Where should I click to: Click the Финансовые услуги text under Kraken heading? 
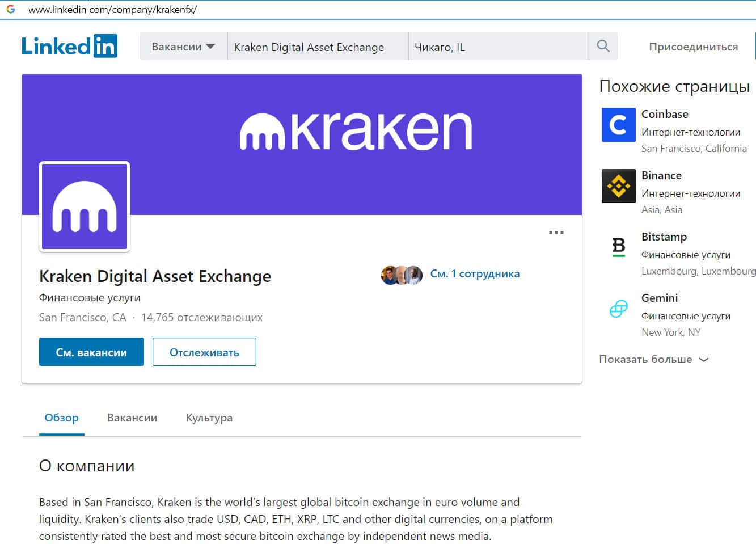point(90,297)
